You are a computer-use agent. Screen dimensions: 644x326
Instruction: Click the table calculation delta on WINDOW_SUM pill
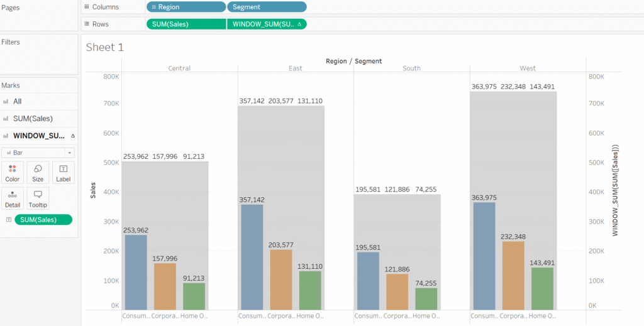(x=299, y=24)
